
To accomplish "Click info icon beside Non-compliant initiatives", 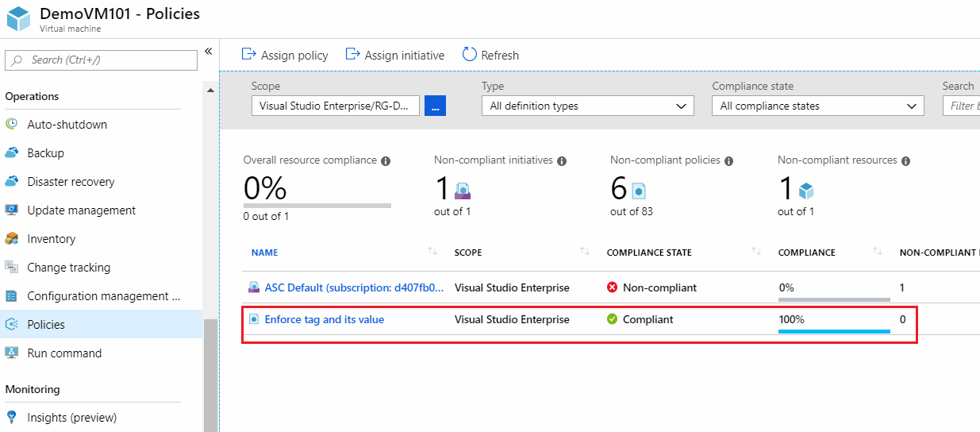I will (x=562, y=160).
